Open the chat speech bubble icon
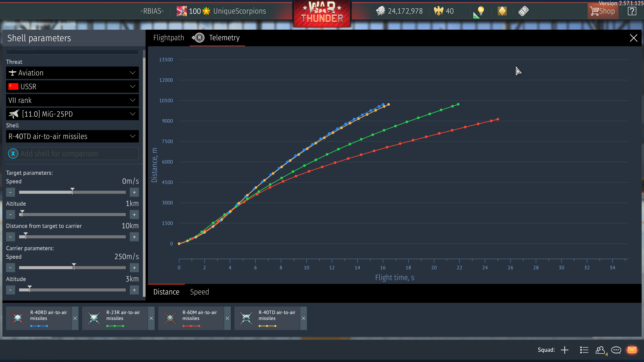644x362 pixels. pos(616,350)
